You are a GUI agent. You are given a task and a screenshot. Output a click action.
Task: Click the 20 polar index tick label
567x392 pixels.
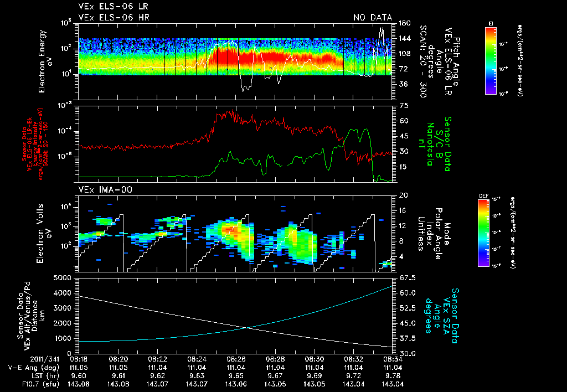tap(403, 195)
